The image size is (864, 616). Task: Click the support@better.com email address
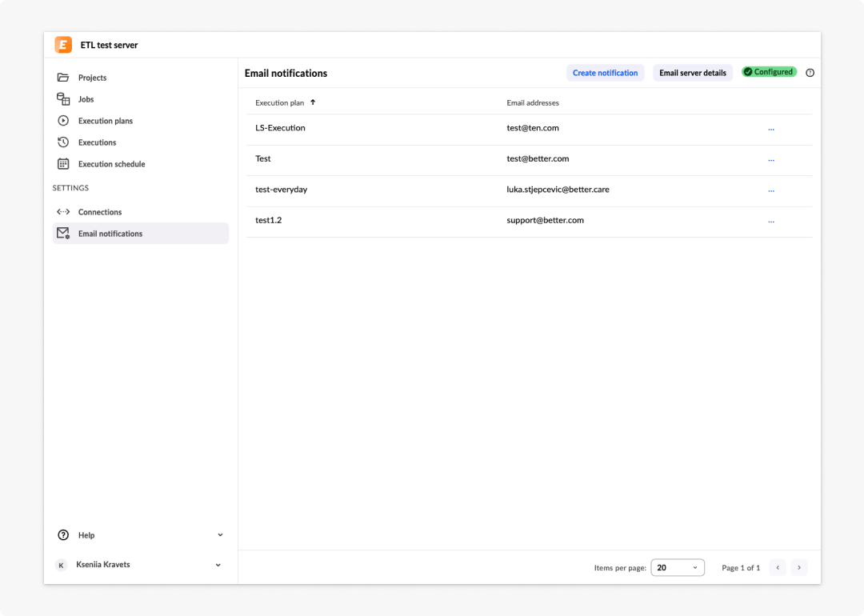tap(545, 220)
